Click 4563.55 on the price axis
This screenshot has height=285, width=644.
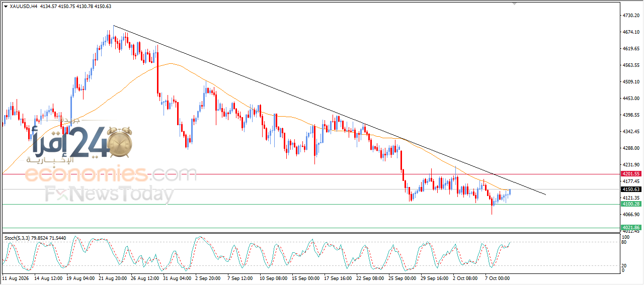pyautogui.click(x=631, y=65)
